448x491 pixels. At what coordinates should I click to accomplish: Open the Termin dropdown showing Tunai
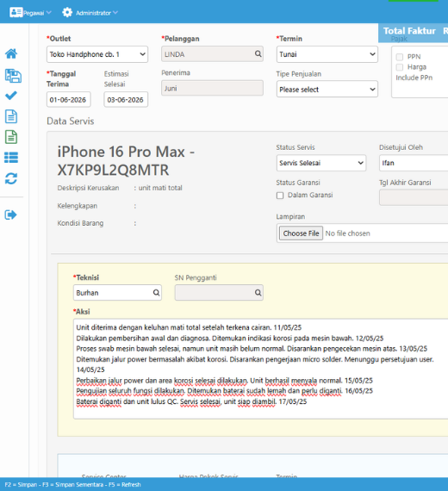click(x=327, y=54)
